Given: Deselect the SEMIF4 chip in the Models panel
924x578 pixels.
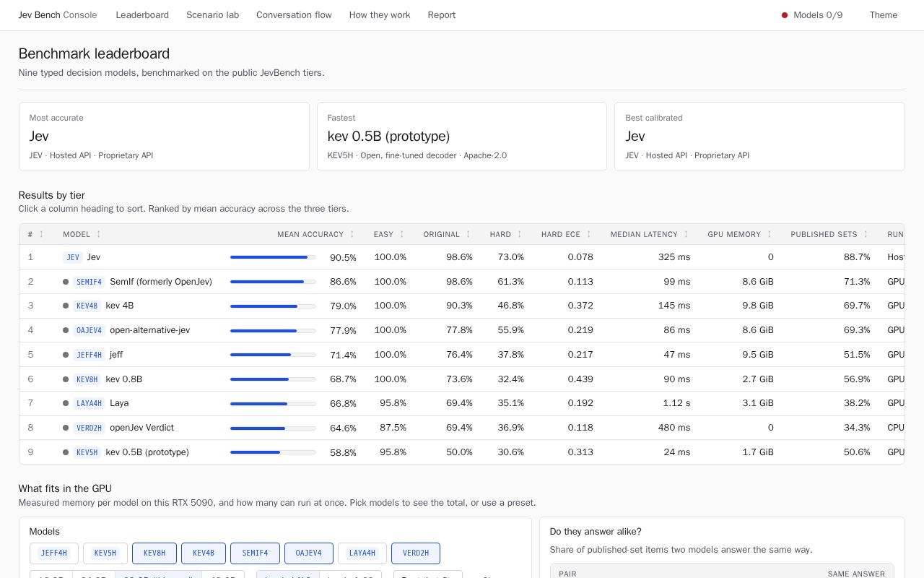Looking at the screenshot, I should [255, 553].
